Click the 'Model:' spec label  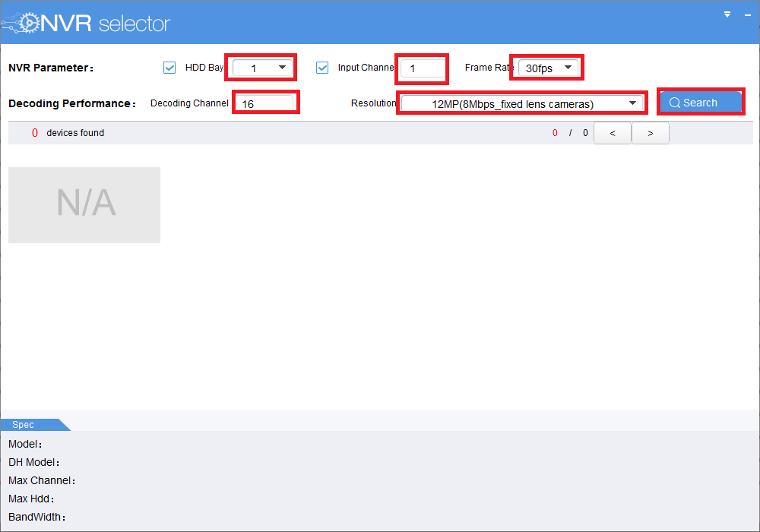tap(25, 444)
